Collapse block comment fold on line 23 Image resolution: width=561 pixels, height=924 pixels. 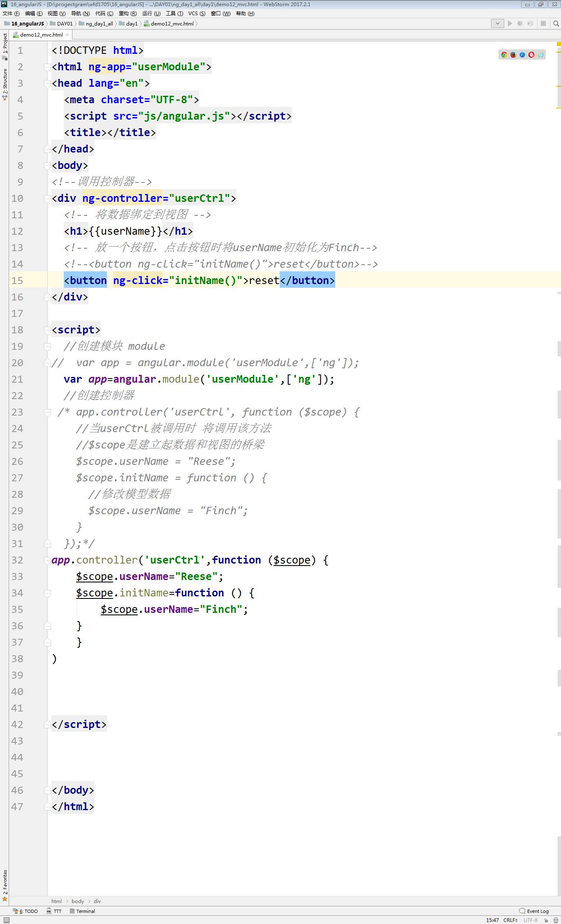click(47, 412)
